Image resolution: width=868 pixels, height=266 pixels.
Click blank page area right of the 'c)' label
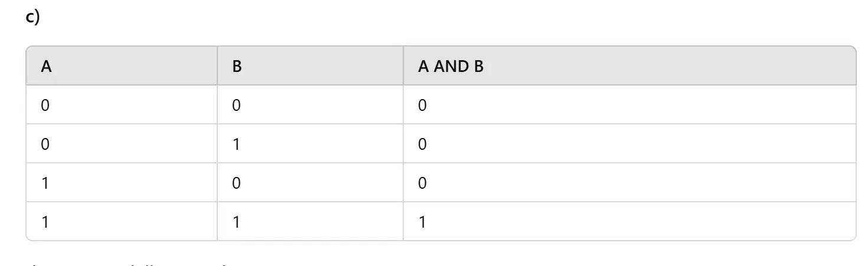click(x=449, y=18)
